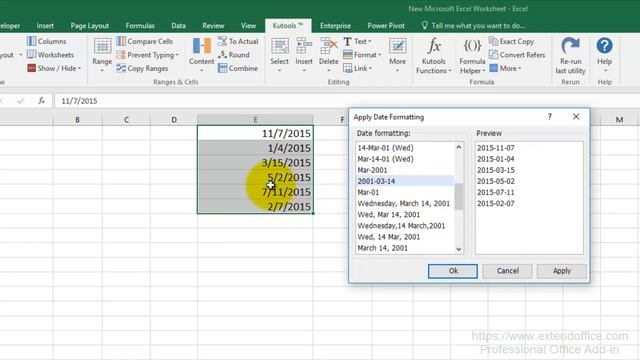This screenshot has height=360, width=640.
Task: Choose Wednesday, March 14, 2001 format
Action: [404, 203]
